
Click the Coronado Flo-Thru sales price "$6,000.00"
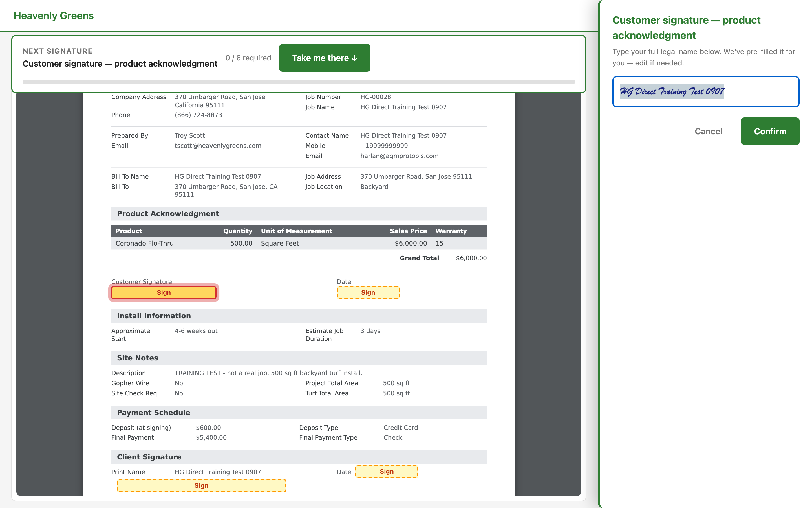411,243
